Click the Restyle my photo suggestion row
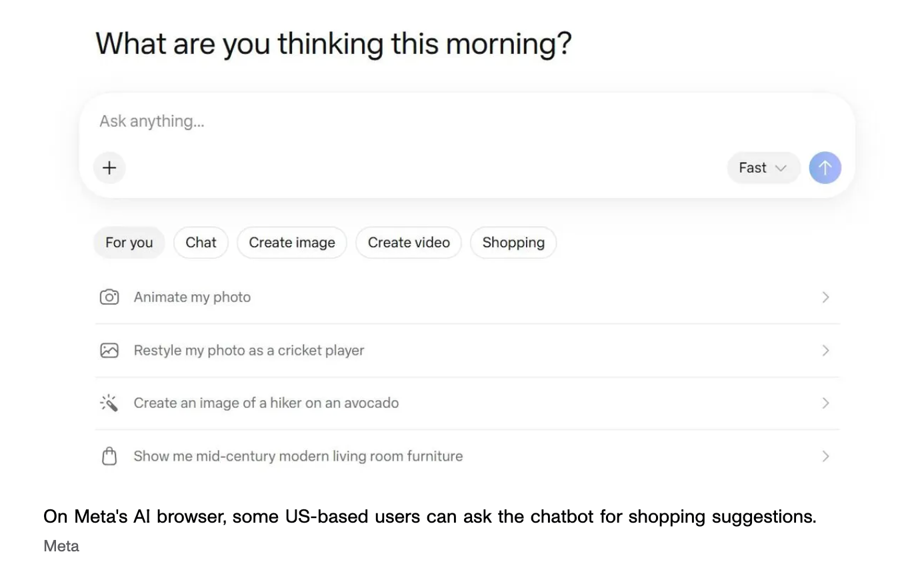This screenshot has height=588, width=908. coord(249,350)
